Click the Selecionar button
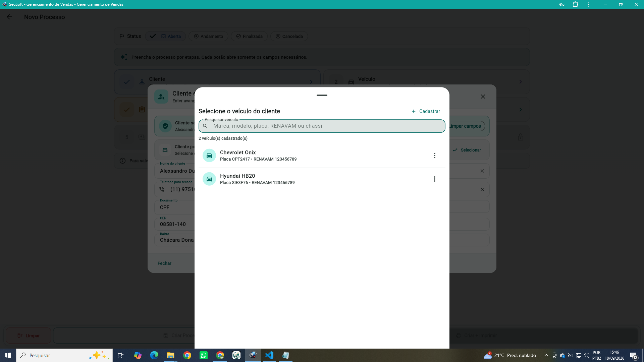 click(x=467, y=150)
